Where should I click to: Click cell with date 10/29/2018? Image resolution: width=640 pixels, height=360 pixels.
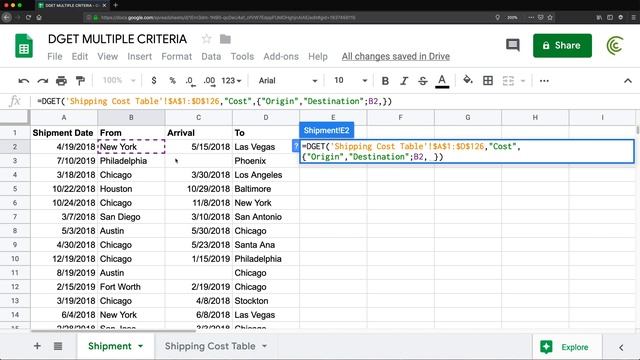tap(198, 189)
